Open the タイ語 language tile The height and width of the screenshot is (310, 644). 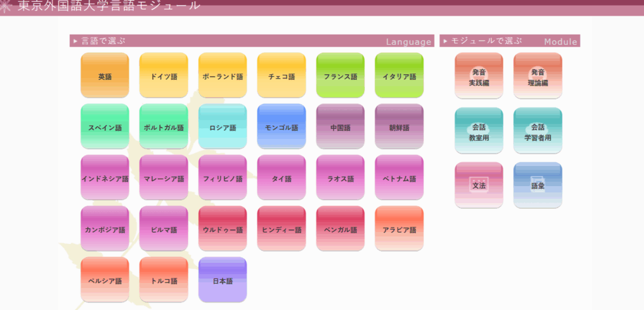tap(281, 177)
